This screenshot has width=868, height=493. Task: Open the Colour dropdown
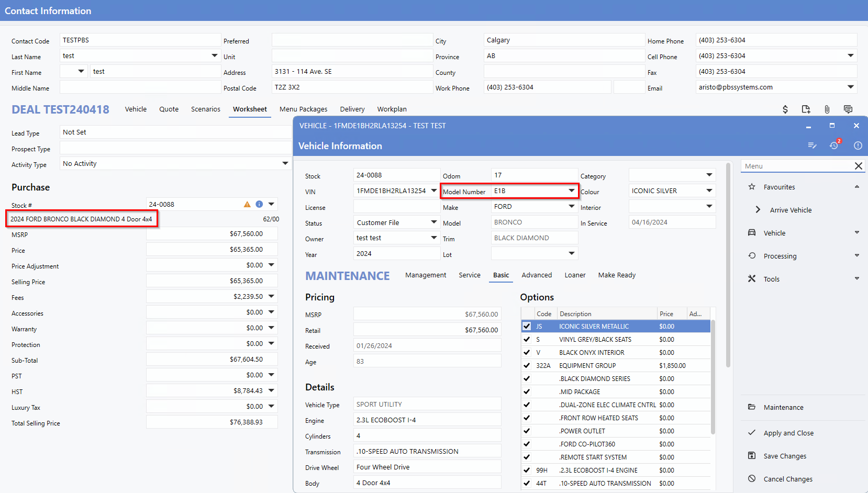point(709,191)
